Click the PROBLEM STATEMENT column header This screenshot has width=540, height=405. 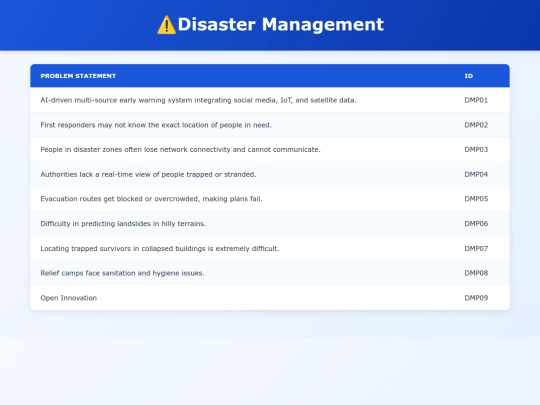[78, 76]
